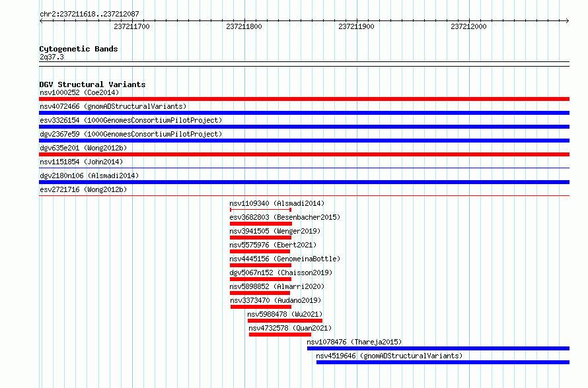Click the nsv3373470 (Audano2019) label
Image resolution: width=588 pixels, height=388 pixels.
[x=276, y=300]
